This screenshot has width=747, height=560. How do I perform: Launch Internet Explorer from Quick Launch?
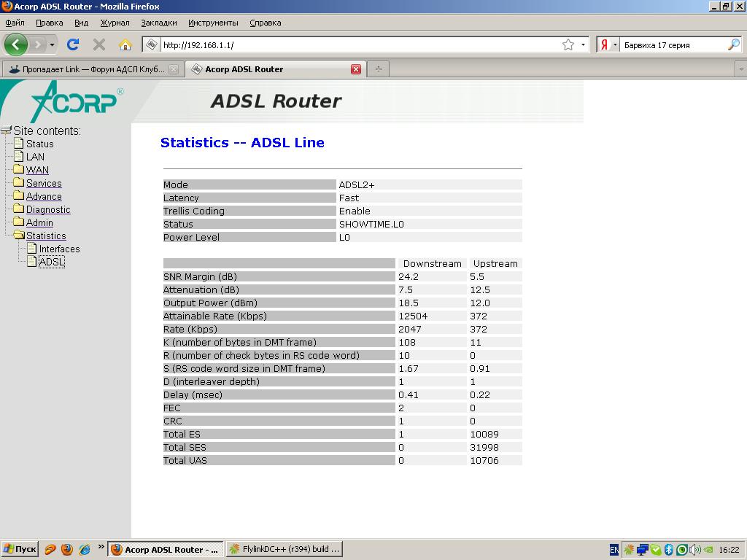(85, 550)
